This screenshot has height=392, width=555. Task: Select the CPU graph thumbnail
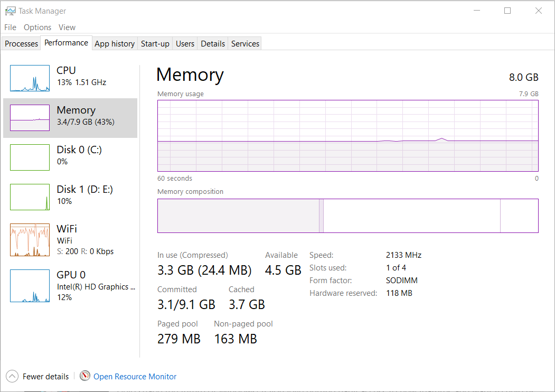(x=30, y=78)
